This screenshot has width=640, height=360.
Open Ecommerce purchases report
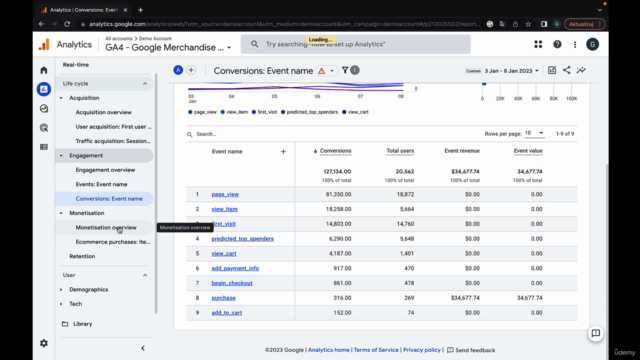click(x=113, y=242)
